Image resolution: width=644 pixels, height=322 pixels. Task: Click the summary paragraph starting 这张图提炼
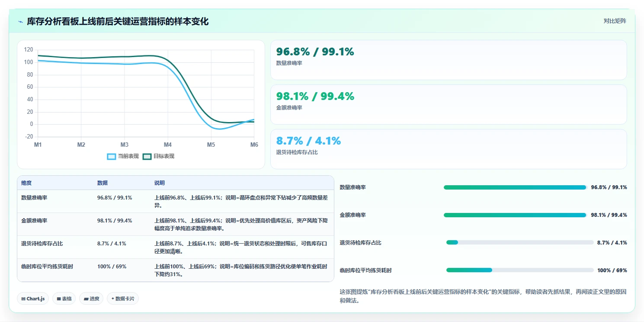pyautogui.click(x=483, y=296)
